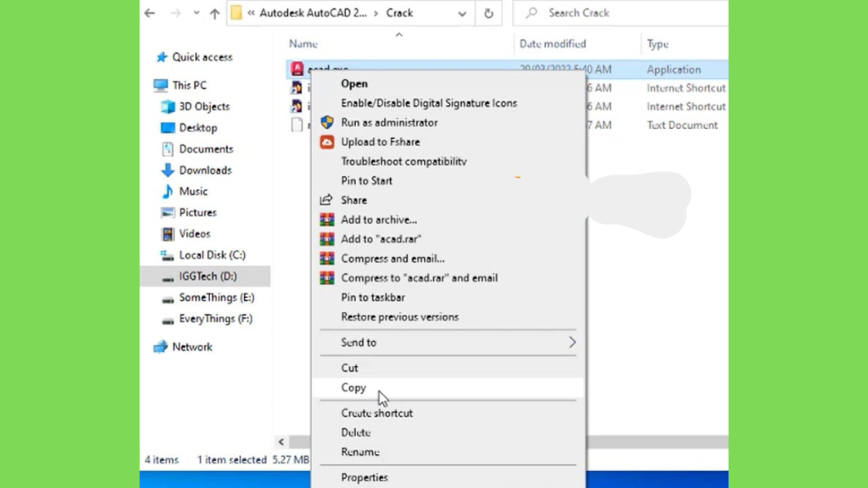Select Local Disk (C:) drive

click(x=212, y=255)
